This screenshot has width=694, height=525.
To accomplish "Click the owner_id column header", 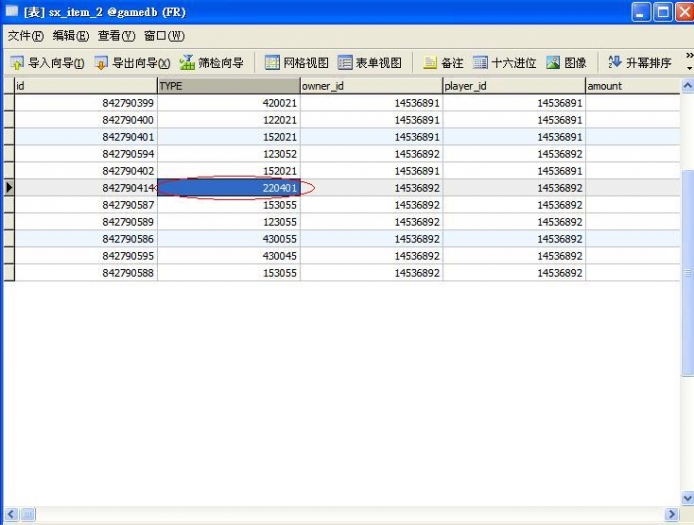I will pyautogui.click(x=371, y=86).
